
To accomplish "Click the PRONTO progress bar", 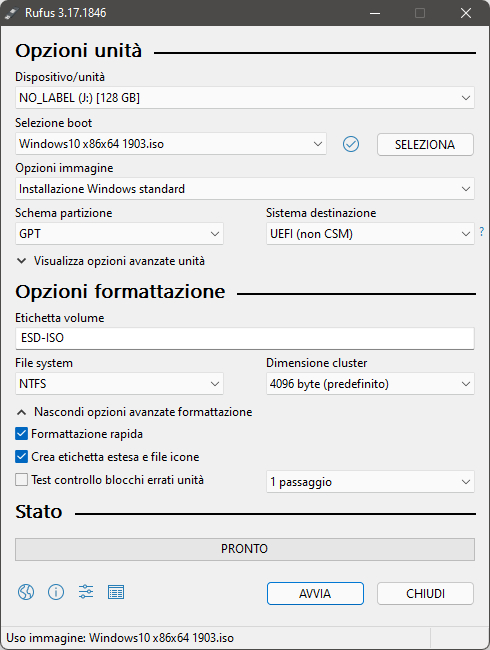I will (x=245, y=549).
